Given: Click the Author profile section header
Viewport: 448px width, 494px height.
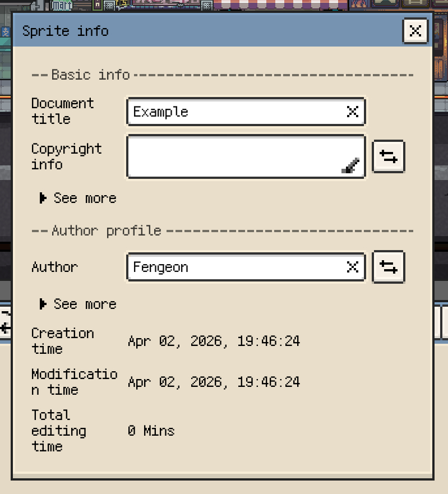Looking at the screenshot, I should point(106,230).
